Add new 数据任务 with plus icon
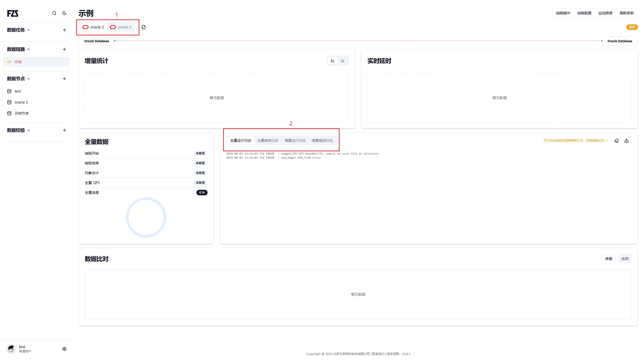The image size is (644, 362). (64, 30)
